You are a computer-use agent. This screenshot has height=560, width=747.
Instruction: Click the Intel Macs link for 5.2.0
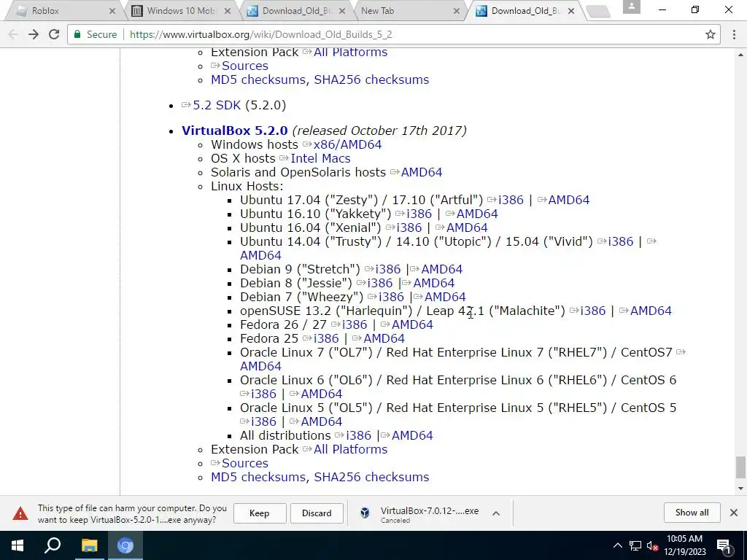(x=320, y=158)
